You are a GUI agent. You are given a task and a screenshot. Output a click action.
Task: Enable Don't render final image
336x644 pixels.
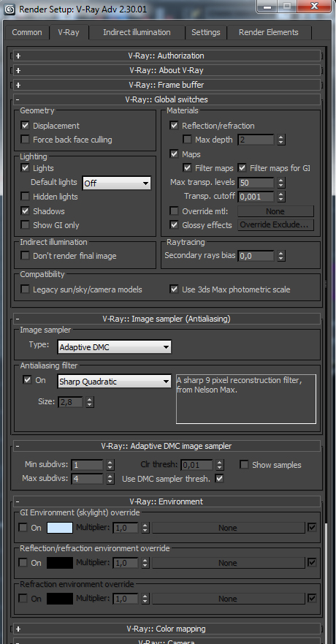pyautogui.click(x=26, y=256)
